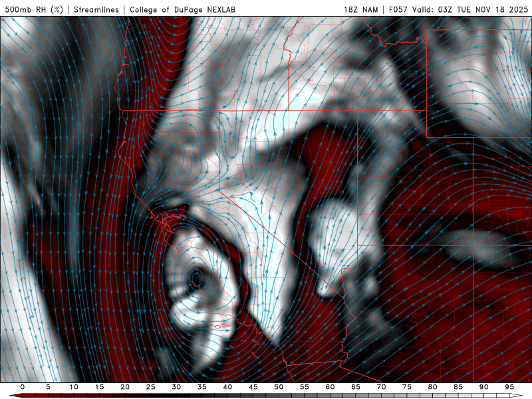Click the '5' color scale label
This screenshot has width=532, height=399.
click(x=48, y=387)
